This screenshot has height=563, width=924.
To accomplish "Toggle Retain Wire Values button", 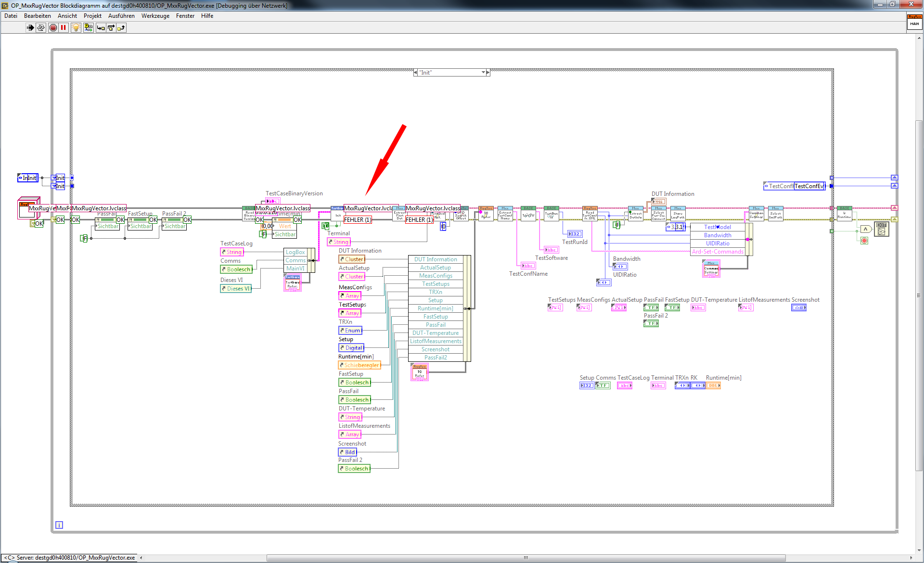I will [x=88, y=28].
